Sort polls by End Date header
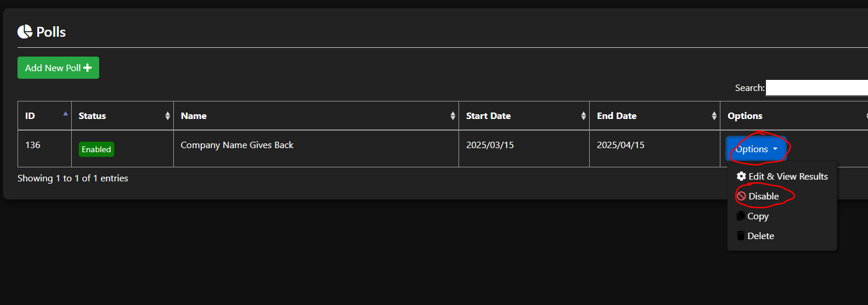This screenshot has width=868, height=305. [x=617, y=116]
